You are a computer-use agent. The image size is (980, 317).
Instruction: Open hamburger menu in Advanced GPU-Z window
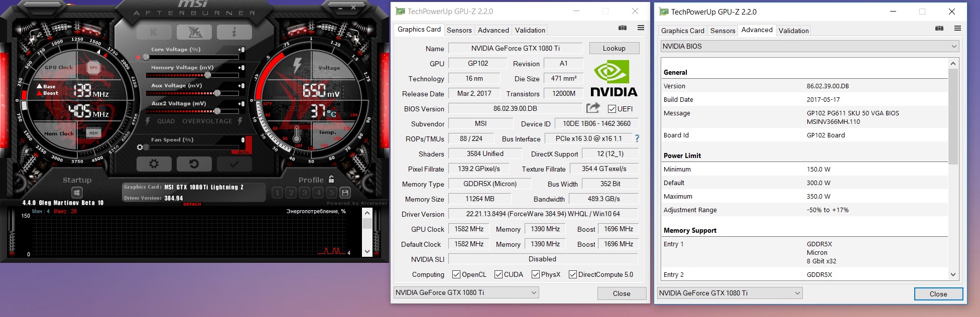(x=957, y=29)
